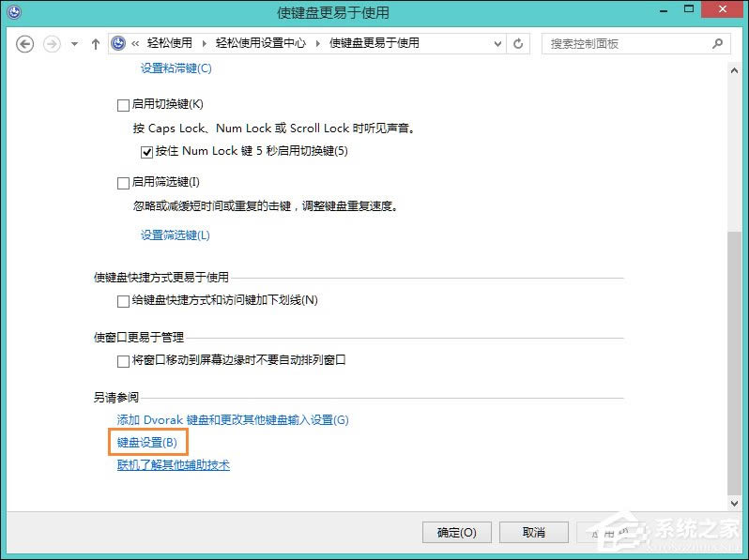Click the vertical scrollbar thumb
Viewport: 749px width, 560px height.
[x=734, y=363]
